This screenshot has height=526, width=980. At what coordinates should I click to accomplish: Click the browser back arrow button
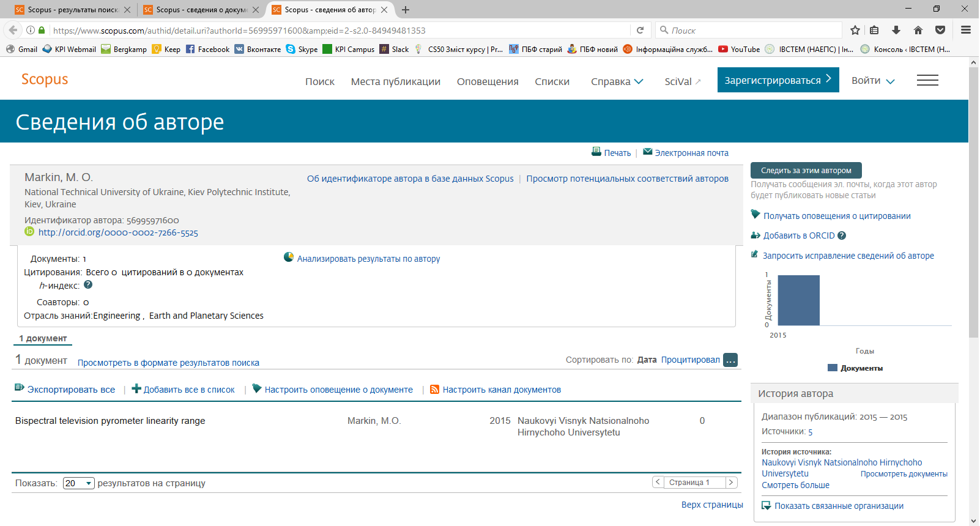click(13, 30)
